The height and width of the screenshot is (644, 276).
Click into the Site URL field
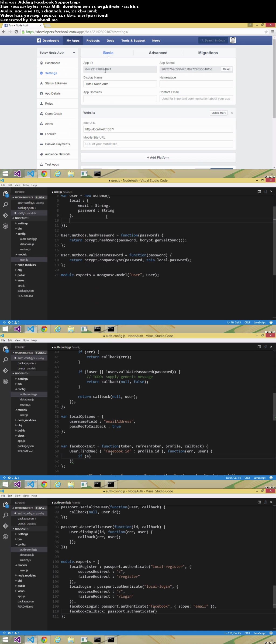tap(158, 129)
